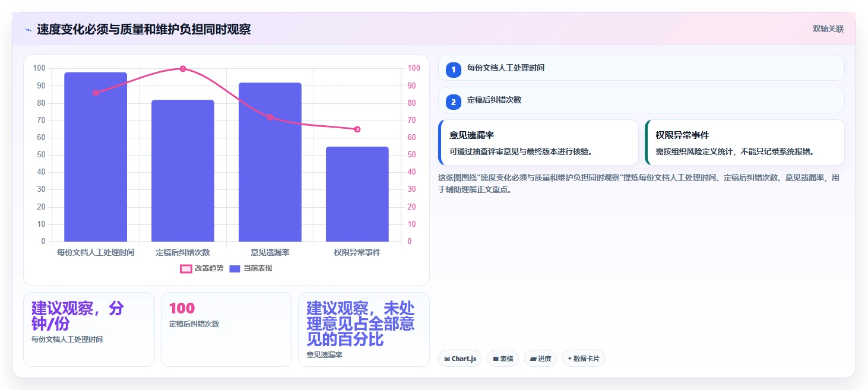Toggle the 当前表现 legend entry
Image resolution: width=868 pixels, height=390 pixels.
(x=251, y=268)
